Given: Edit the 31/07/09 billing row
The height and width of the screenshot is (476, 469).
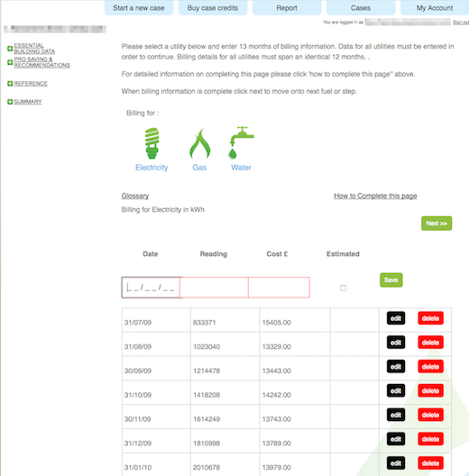Looking at the screenshot, I should pos(396,318).
